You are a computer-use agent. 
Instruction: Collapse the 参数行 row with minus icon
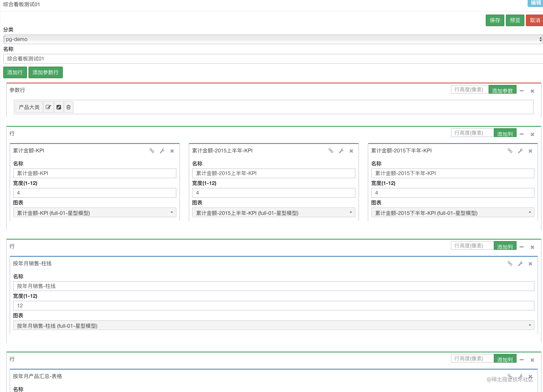[x=522, y=91]
